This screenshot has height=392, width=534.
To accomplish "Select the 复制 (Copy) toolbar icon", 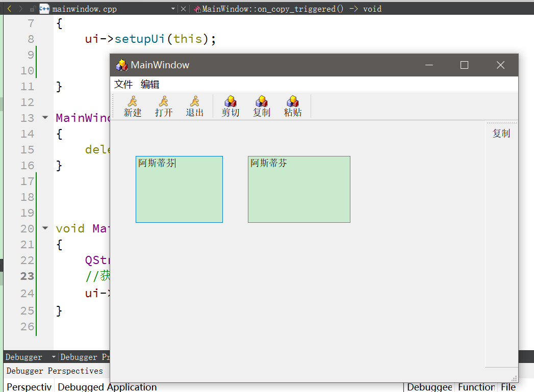I will click(262, 106).
